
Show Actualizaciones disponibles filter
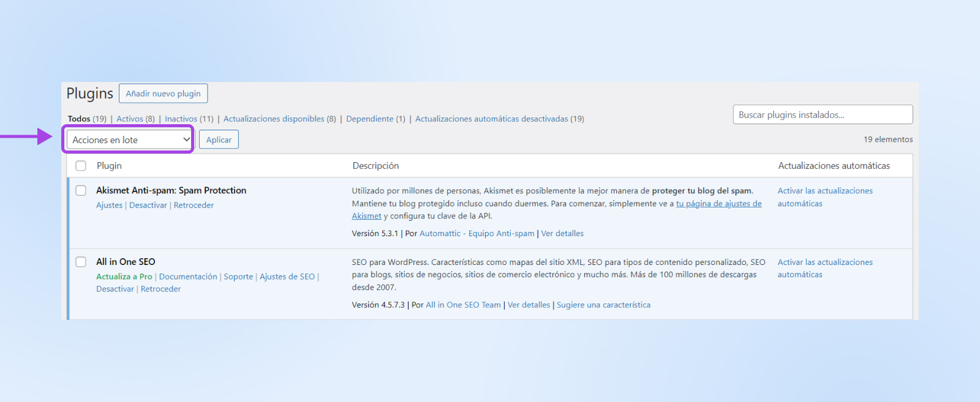pos(274,119)
